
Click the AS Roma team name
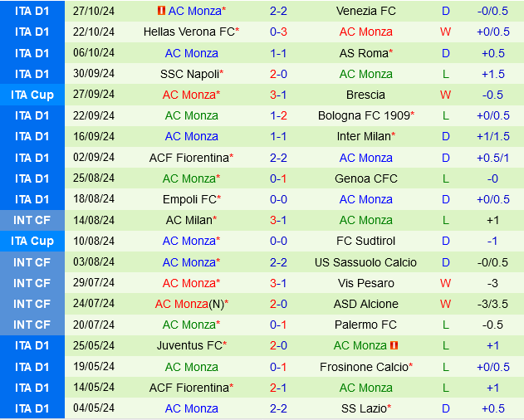pyautogui.click(x=364, y=53)
